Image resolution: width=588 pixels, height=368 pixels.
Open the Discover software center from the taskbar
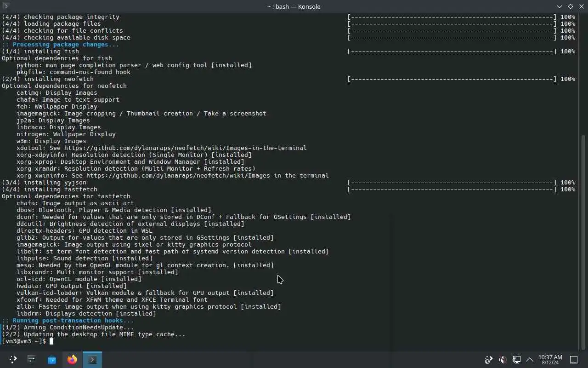[52, 359]
